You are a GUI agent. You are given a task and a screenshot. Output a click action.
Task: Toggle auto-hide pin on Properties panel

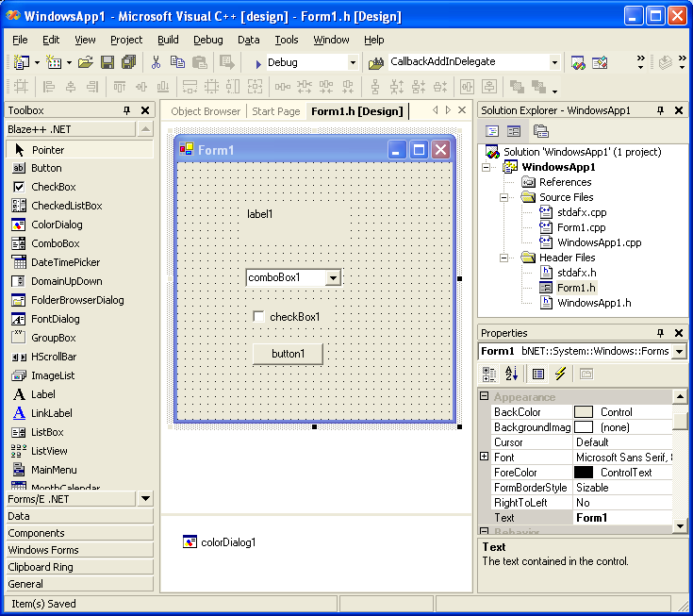pos(661,333)
